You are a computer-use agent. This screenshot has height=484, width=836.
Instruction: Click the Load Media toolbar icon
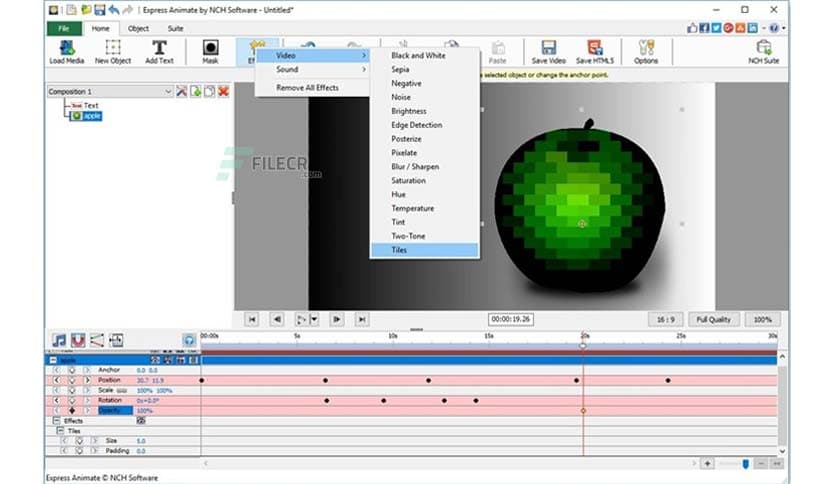(x=67, y=52)
